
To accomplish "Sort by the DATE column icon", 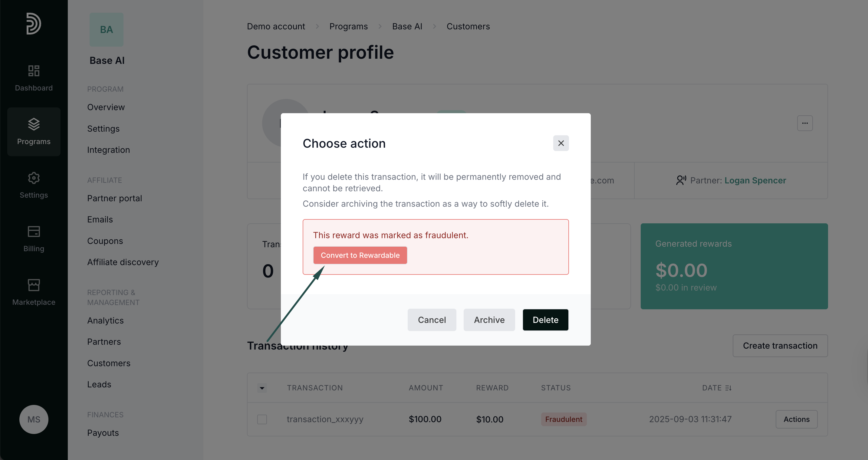I will 728,388.
